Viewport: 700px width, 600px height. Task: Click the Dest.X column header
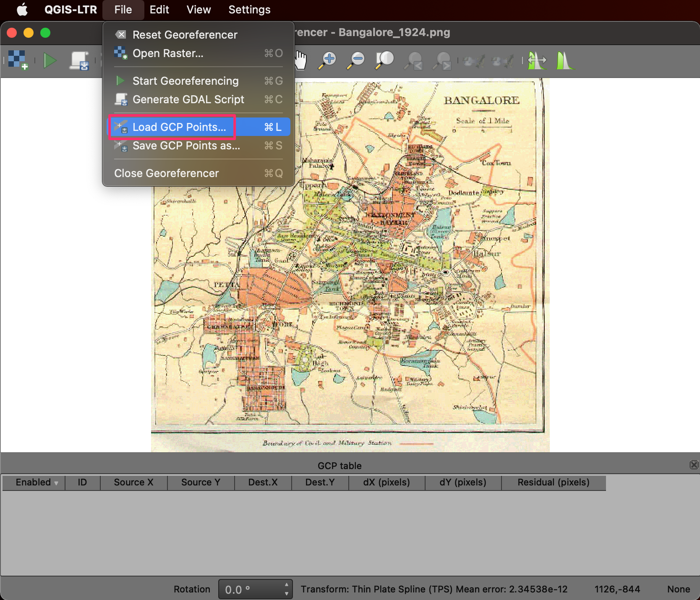263,483
